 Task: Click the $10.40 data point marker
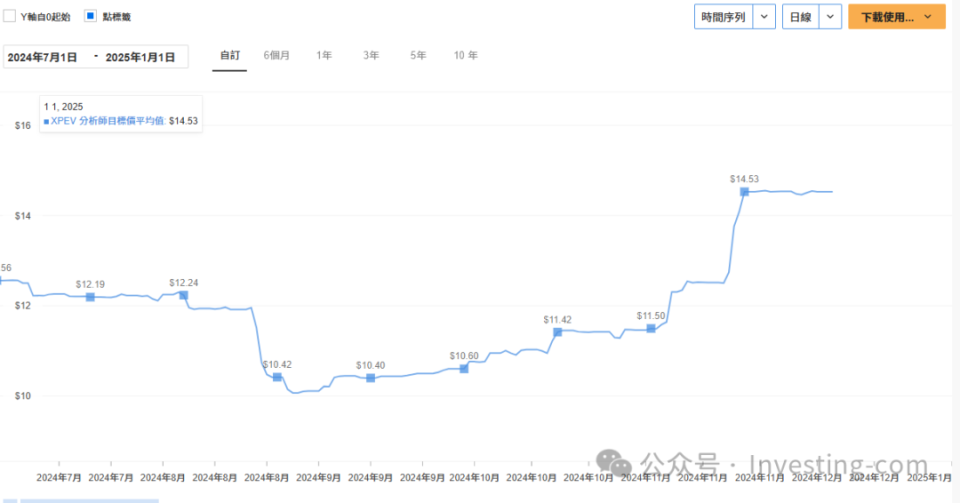pos(370,378)
